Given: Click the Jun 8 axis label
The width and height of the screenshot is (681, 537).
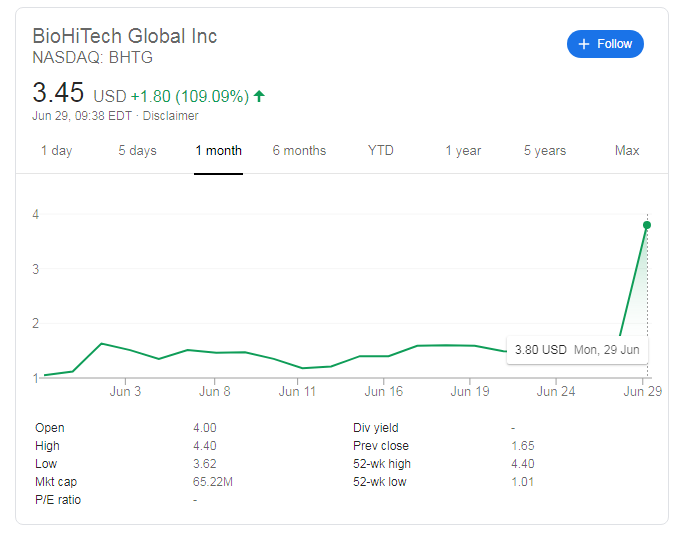Looking at the screenshot, I should [x=215, y=391].
